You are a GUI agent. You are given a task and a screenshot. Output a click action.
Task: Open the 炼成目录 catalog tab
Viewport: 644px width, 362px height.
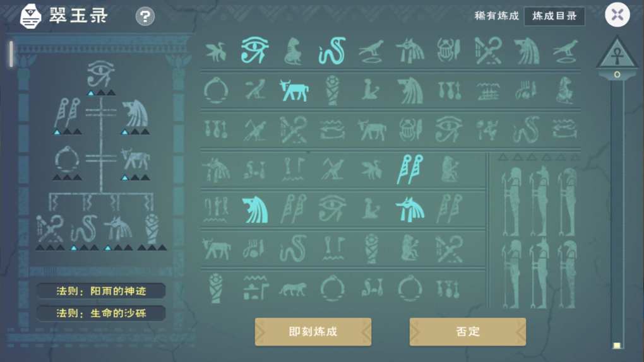click(554, 16)
